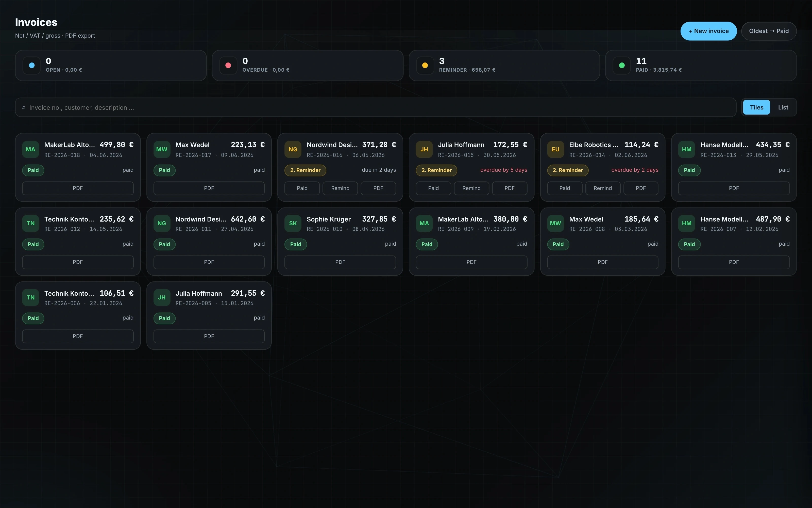The width and height of the screenshot is (812, 508).
Task: Click the MW avatar on RE-2026-017 card
Action: [162, 150]
